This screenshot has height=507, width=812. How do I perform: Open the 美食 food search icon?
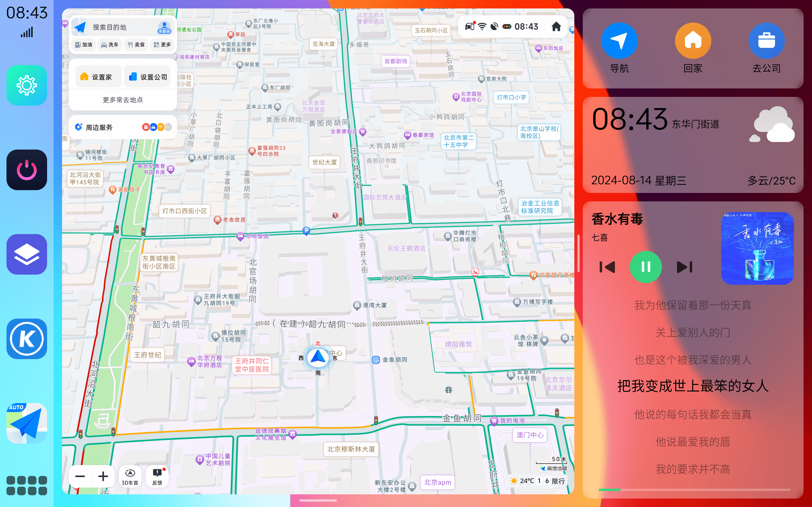click(136, 45)
